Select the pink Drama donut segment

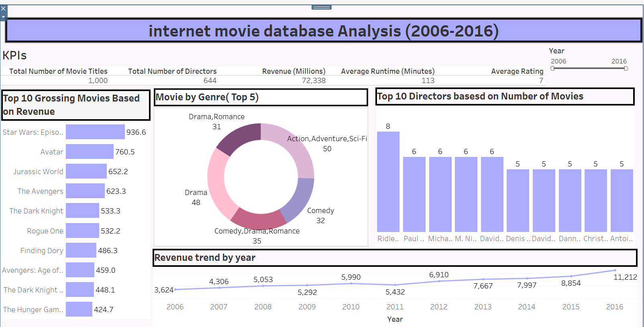[218, 185]
